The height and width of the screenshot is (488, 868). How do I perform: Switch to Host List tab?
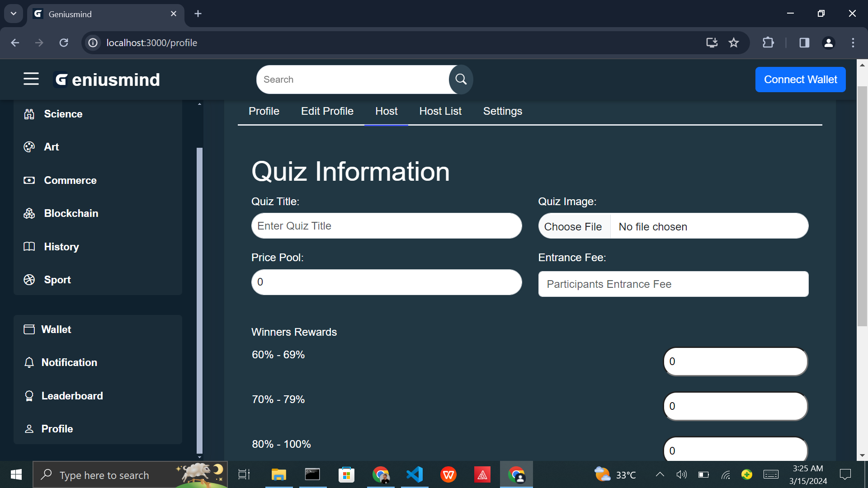[x=440, y=111]
